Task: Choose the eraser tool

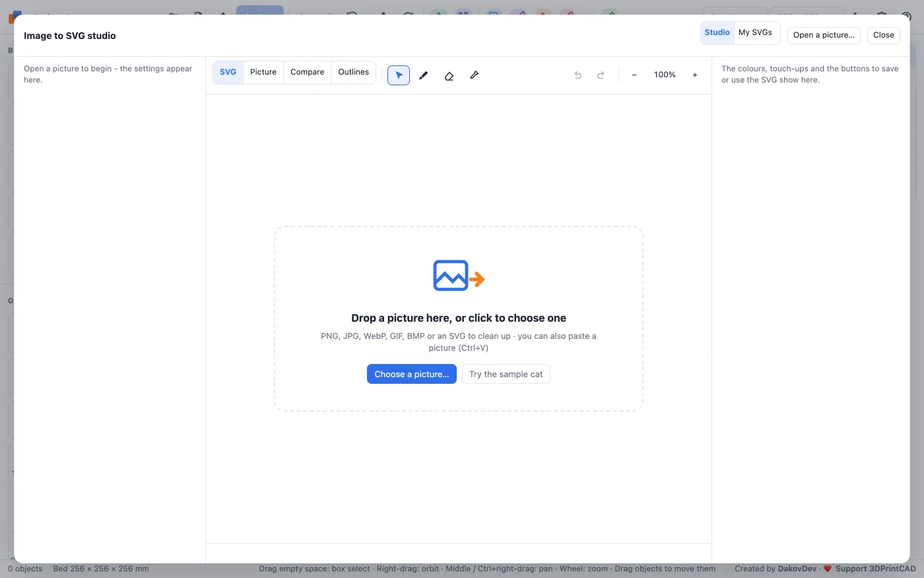Action: click(x=449, y=75)
